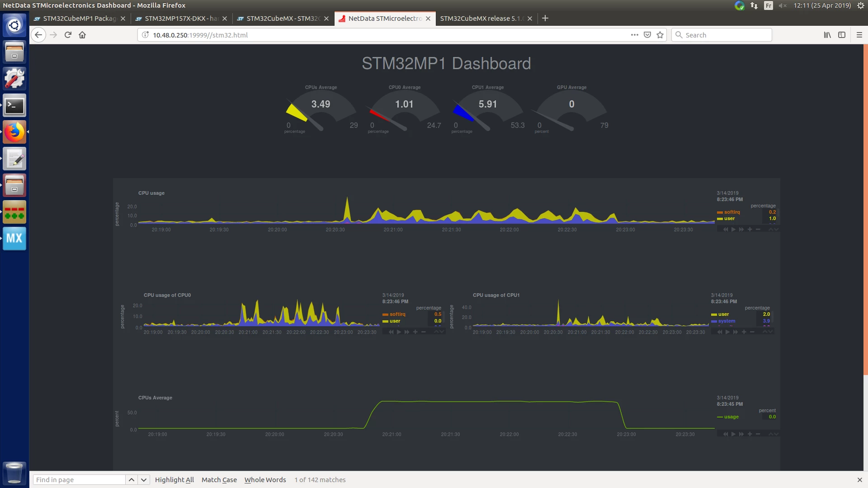Expand CPU usage chart height

pos(777,230)
